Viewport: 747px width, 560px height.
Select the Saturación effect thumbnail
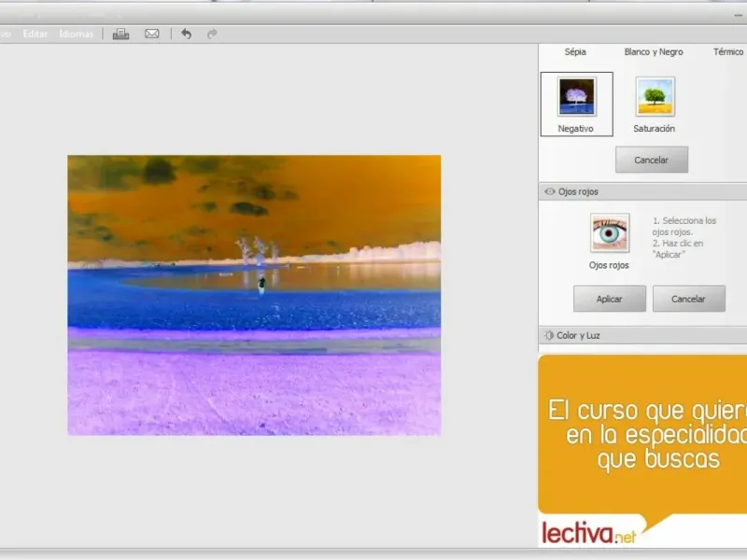click(x=655, y=97)
